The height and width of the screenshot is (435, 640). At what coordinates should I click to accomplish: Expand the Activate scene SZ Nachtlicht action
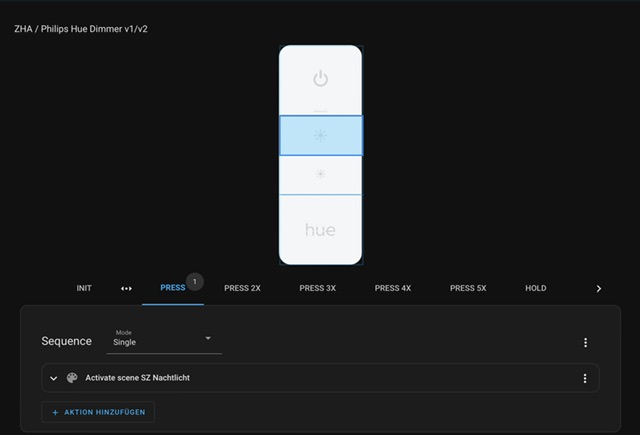(53, 378)
